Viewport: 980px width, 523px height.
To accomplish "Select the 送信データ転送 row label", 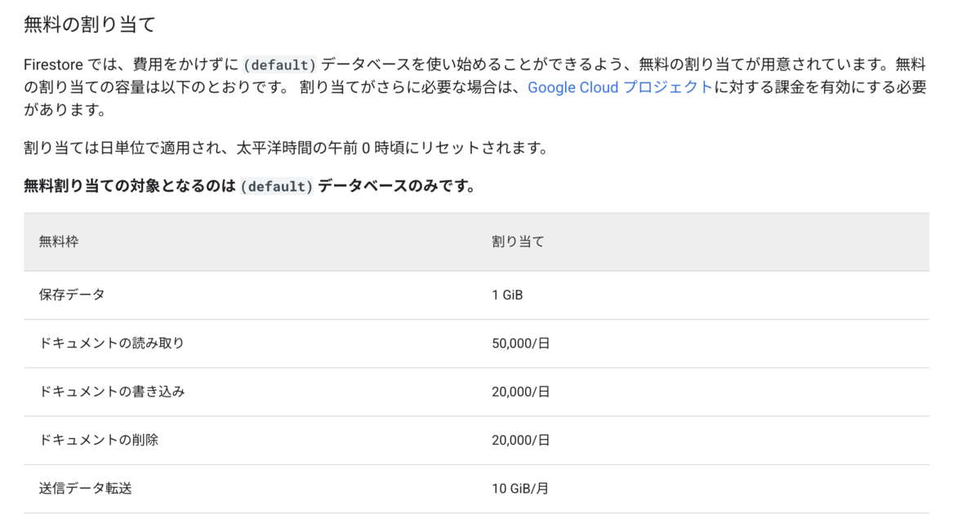I will click(85, 489).
